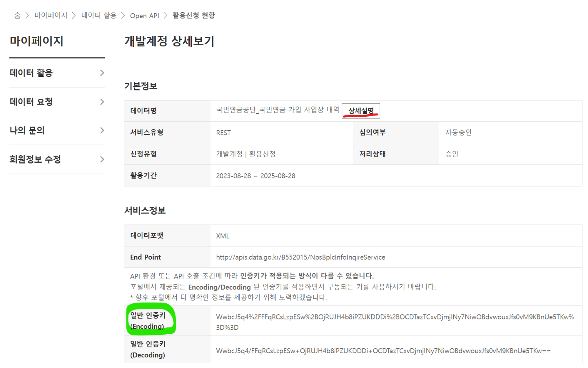Open 데이터 활용 sidebar menu

(x=31, y=73)
